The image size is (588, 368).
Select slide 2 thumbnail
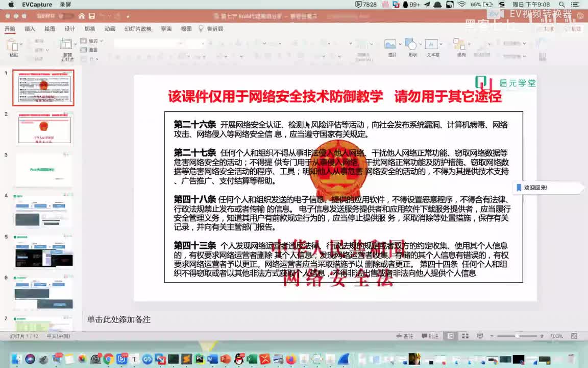43,128
